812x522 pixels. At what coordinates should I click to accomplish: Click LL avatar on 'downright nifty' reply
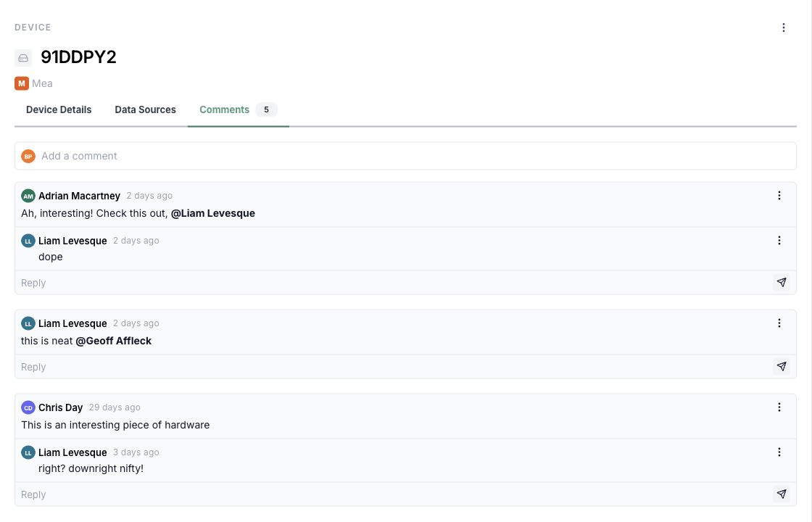tap(28, 452)
